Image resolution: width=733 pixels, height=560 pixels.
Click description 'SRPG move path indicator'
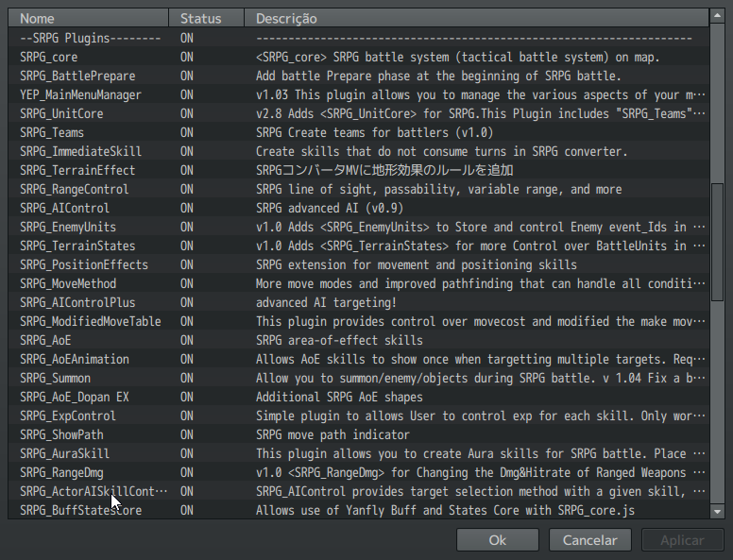[332, 434]
